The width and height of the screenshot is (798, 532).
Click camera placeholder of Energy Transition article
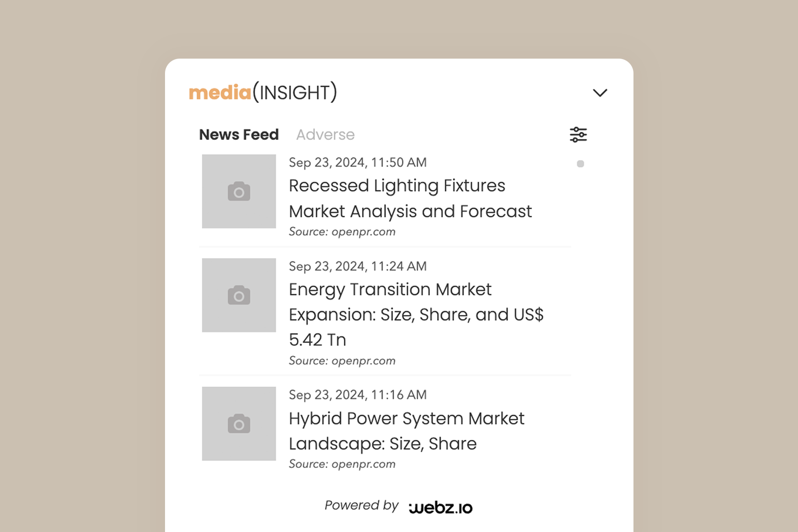click(x=239, y=295)
